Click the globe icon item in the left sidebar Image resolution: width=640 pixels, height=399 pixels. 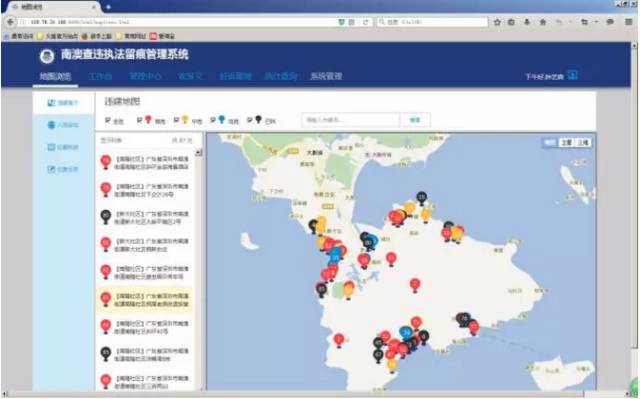tap(51, 125)
